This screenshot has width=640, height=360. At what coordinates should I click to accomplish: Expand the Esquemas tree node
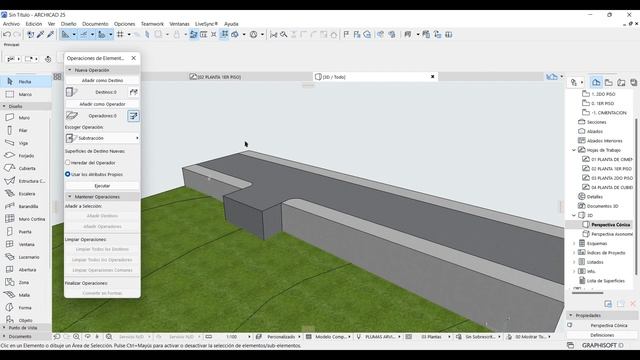[x=574, y=243]
